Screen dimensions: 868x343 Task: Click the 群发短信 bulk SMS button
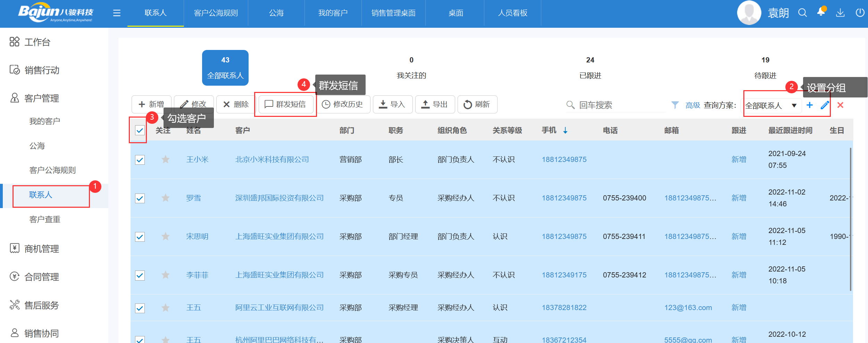pos(285,104)
